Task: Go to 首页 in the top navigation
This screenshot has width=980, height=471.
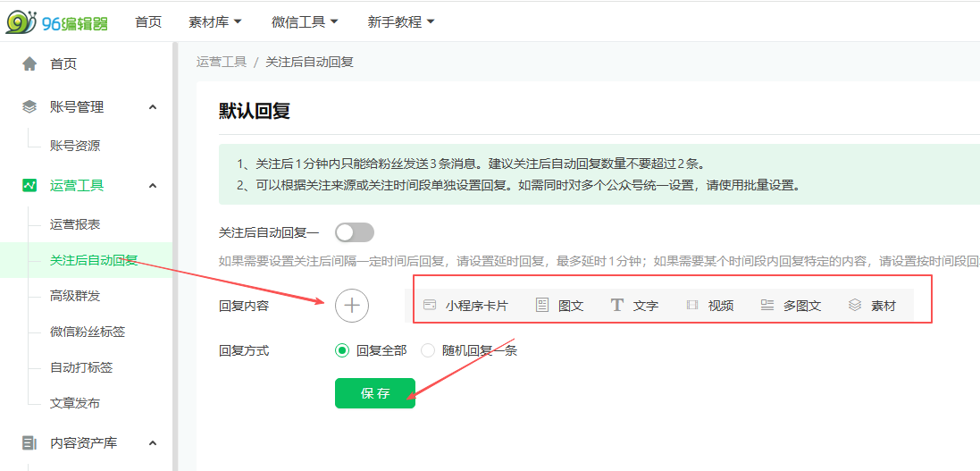Action: [x=148, y=21]
